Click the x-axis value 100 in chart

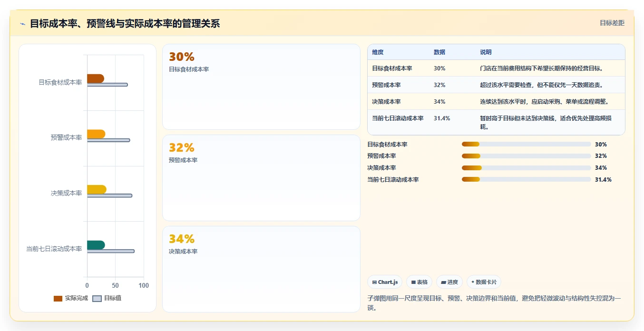(144, 285)
